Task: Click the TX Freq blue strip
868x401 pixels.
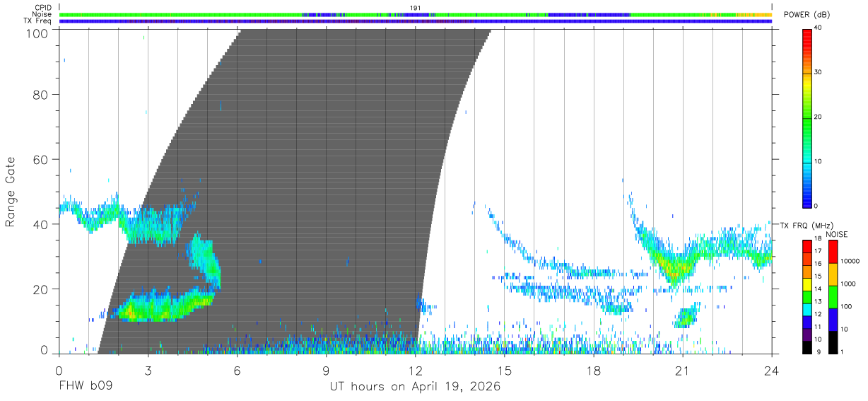Action: [x=416, y=21]
